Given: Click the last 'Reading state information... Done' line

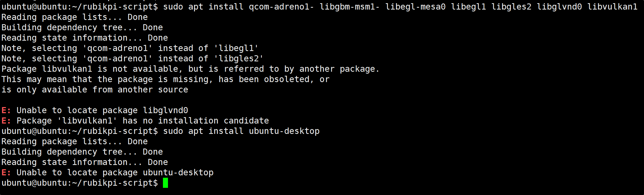Looking at the screenshot, I should pyautogui.click(x=85, y=162).
